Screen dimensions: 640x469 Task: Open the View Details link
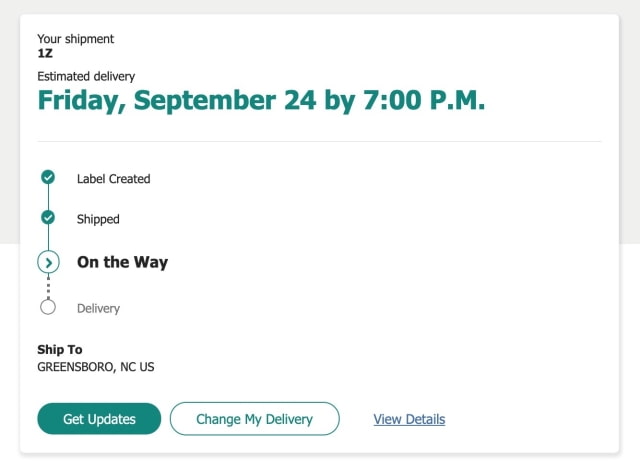tap(409, 419)
